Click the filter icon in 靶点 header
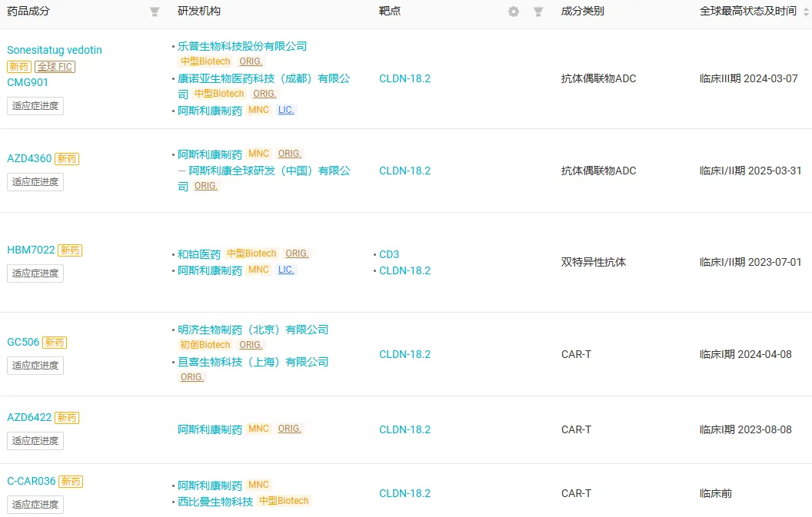The image size is (812, 517). [538, 12]
